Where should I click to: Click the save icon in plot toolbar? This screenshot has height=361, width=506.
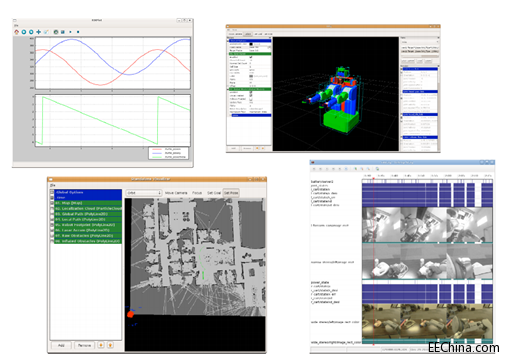pos(63,32)
